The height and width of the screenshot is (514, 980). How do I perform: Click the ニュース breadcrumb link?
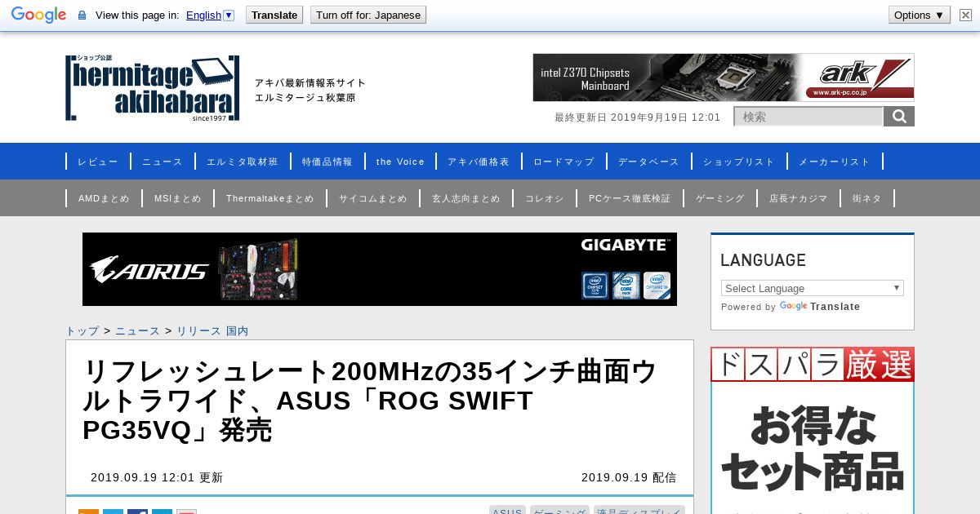pyautogui.click(x=138, y=330)
